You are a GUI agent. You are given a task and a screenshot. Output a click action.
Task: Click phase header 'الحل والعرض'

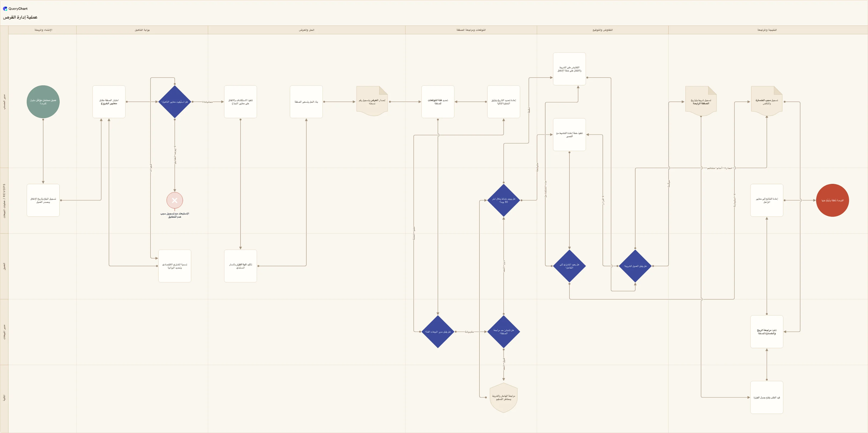click(x=306, y=30)
